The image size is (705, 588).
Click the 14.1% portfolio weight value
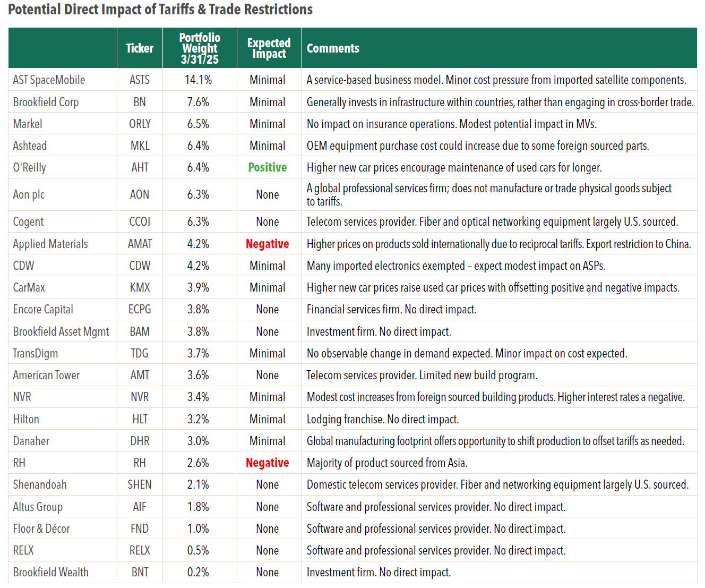click(199, 80)
